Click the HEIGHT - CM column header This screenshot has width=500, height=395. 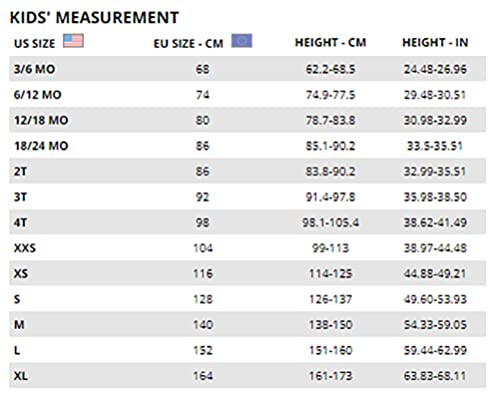point(331,43)
